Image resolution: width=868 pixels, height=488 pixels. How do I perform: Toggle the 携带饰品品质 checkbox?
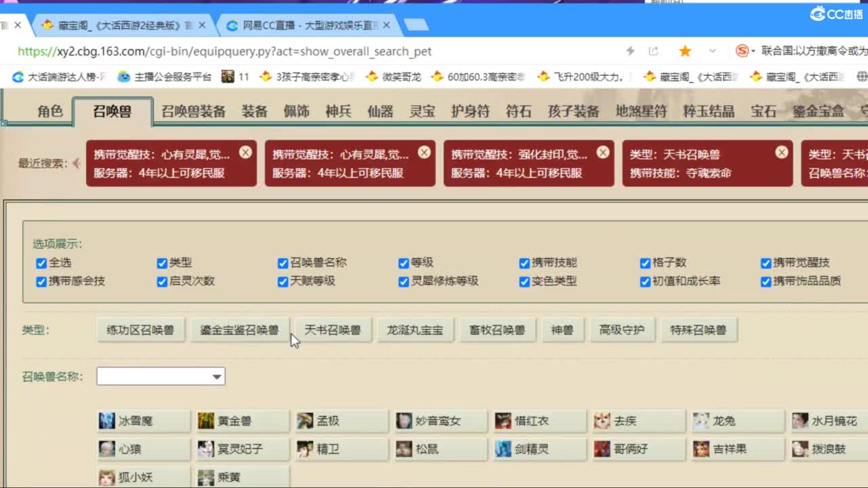(766, 281)
